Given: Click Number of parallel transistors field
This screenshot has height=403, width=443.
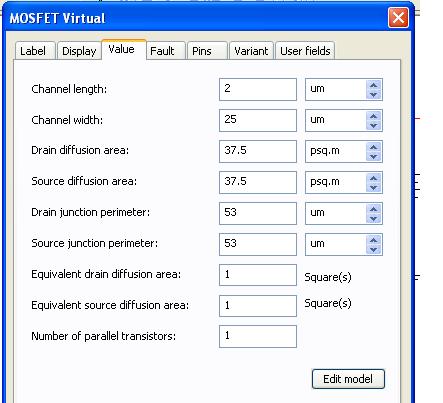Looking at the screenshot, I should pyautogui.click(x=258, y=336).
